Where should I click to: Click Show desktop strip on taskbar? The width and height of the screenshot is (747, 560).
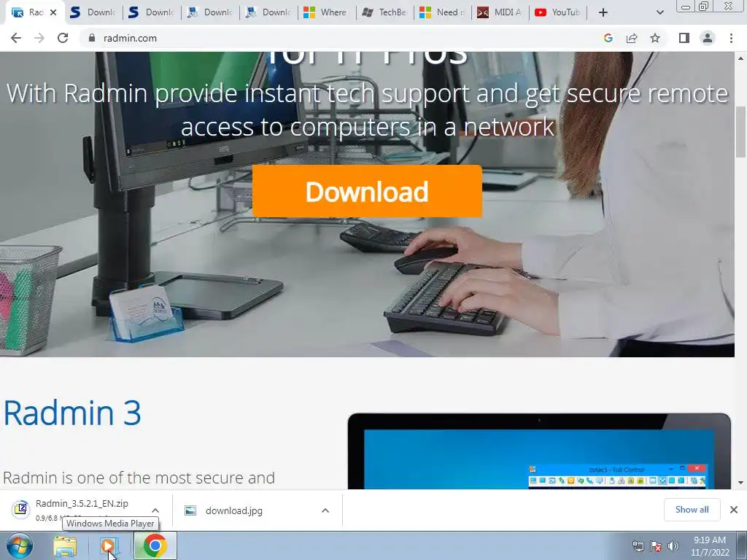click(x=742, y=545)
